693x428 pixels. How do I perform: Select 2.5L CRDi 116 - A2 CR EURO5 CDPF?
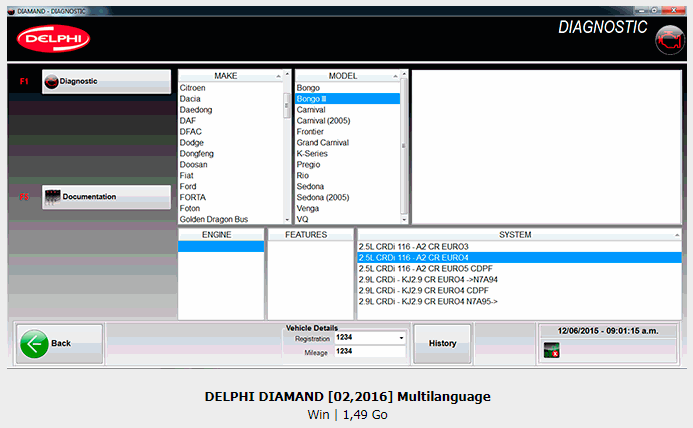tap(519, 269)
